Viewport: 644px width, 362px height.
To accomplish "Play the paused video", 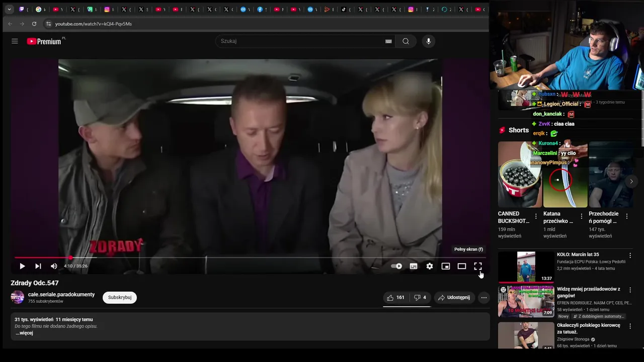I will pos(22,266).
